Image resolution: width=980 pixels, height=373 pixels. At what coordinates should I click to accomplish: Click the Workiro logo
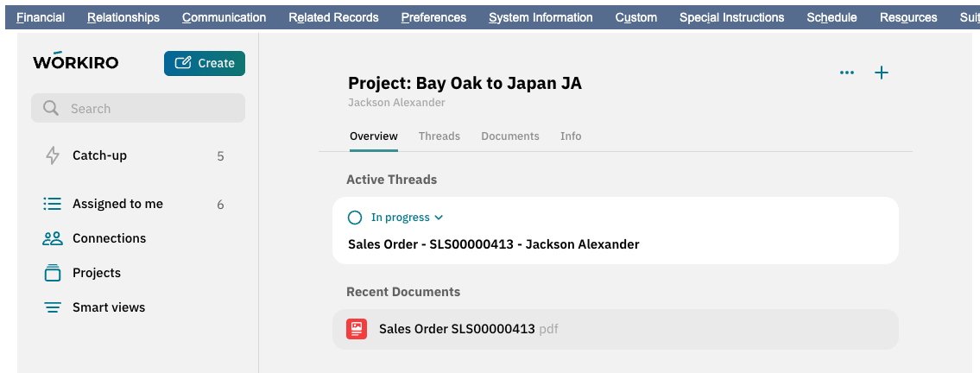[x=76, y=62]
